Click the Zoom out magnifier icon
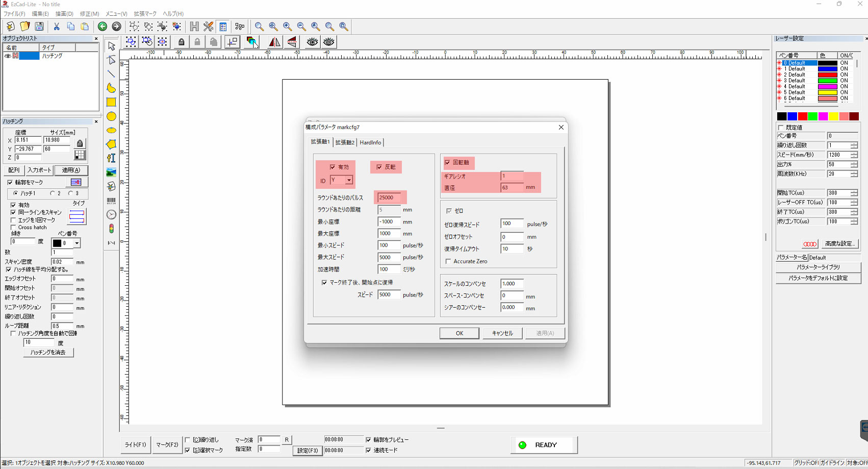 (301, 26)
